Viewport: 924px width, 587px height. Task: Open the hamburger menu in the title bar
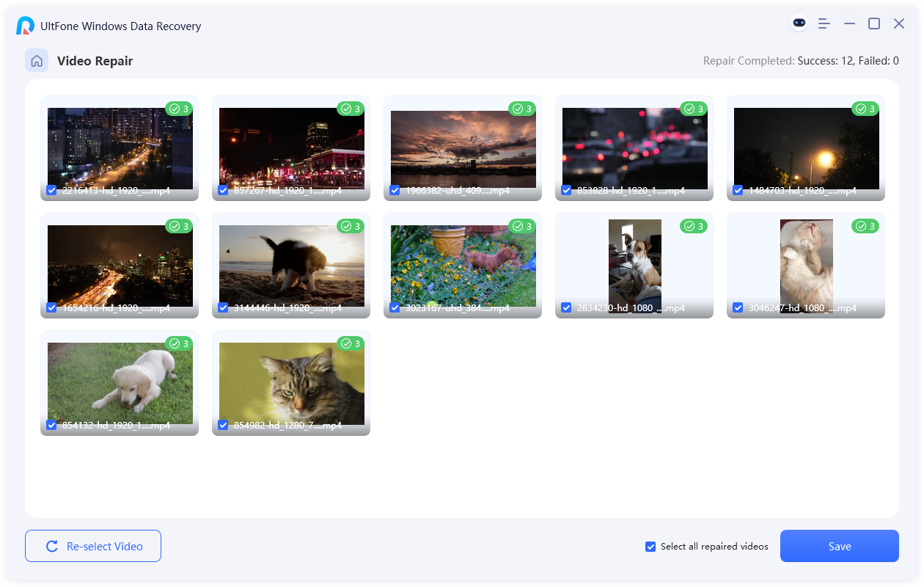[824, 23]
